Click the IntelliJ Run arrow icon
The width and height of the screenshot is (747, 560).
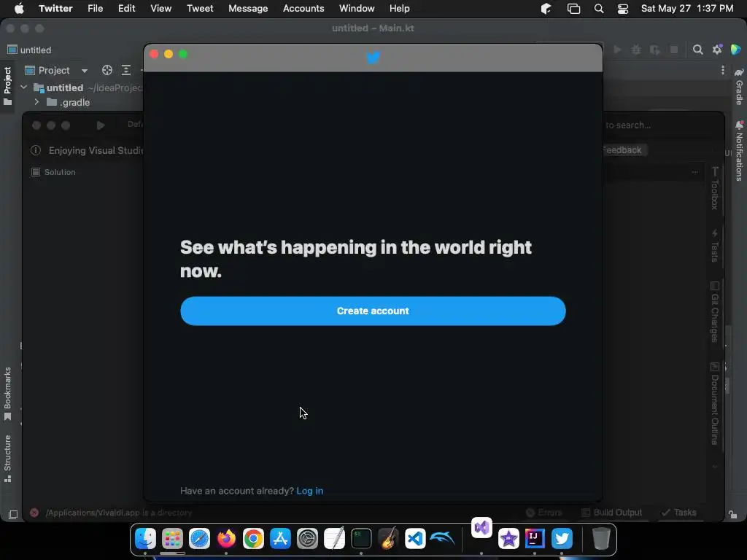(x=617, y=50)
